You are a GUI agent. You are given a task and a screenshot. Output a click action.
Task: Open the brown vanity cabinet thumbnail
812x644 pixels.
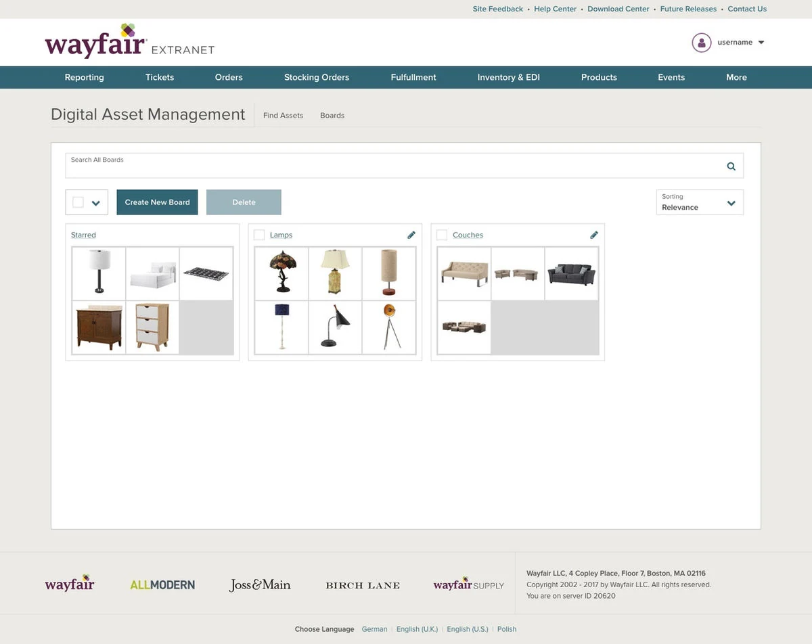[99, 327]
